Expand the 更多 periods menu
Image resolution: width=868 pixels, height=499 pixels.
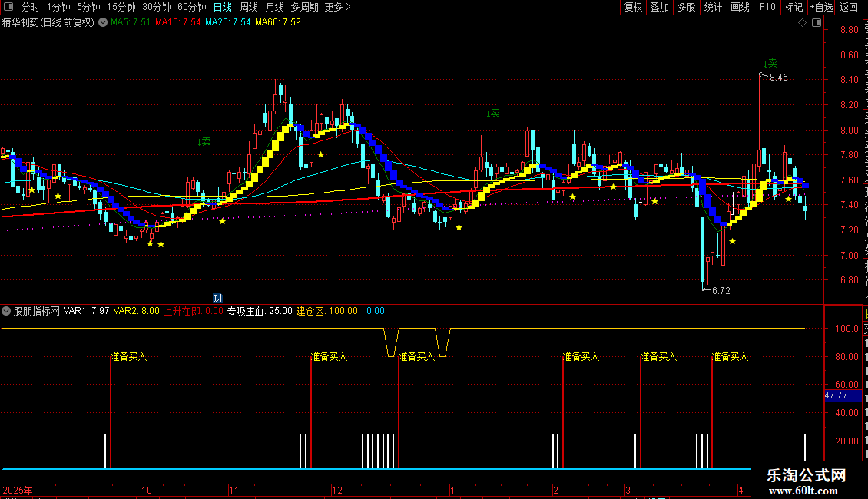pos(338,7)
